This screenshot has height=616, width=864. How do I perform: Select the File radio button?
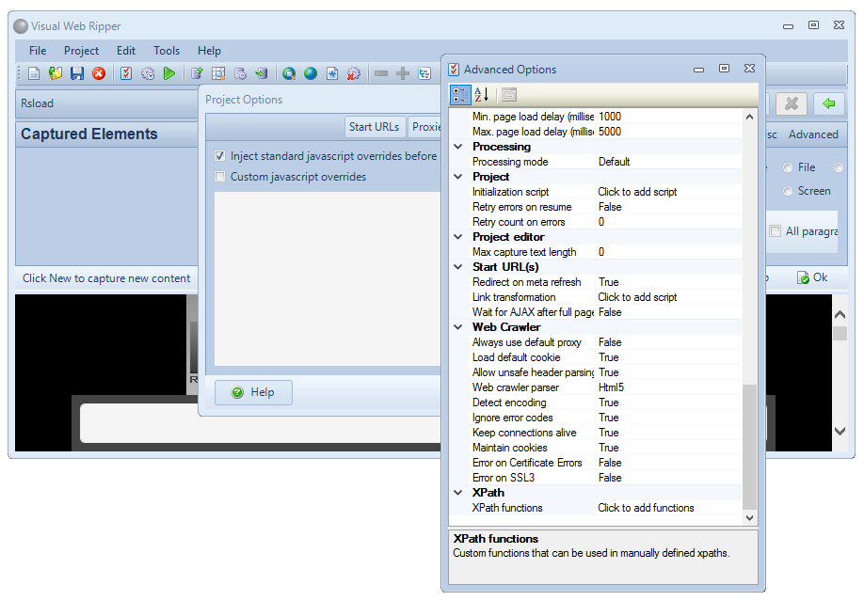point(788,167)
